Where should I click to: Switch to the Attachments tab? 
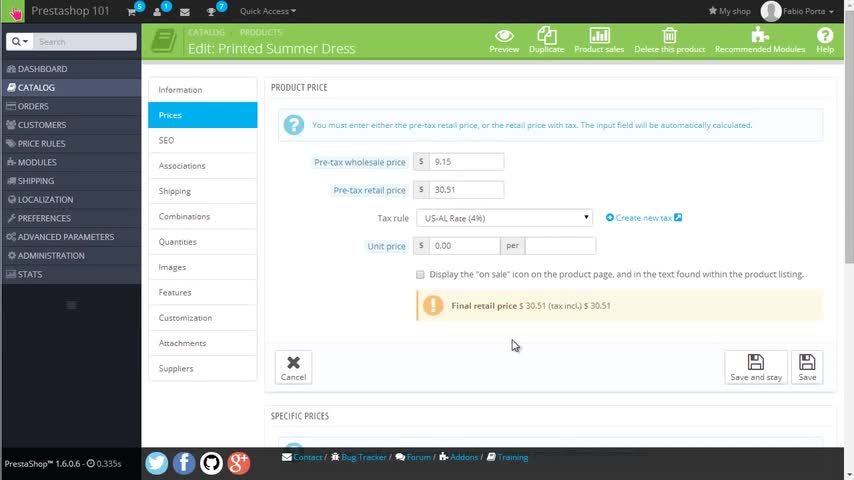point(203,343)
